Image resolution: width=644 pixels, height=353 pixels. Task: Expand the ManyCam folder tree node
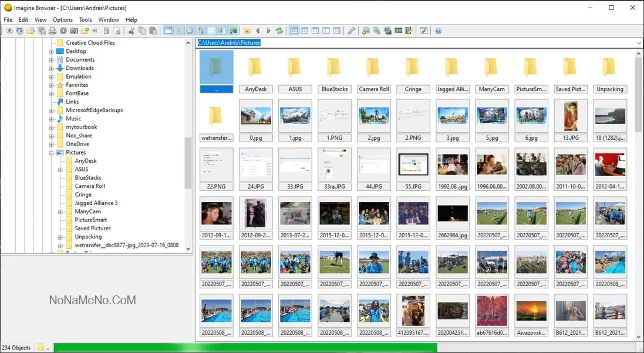coord(60,212)
